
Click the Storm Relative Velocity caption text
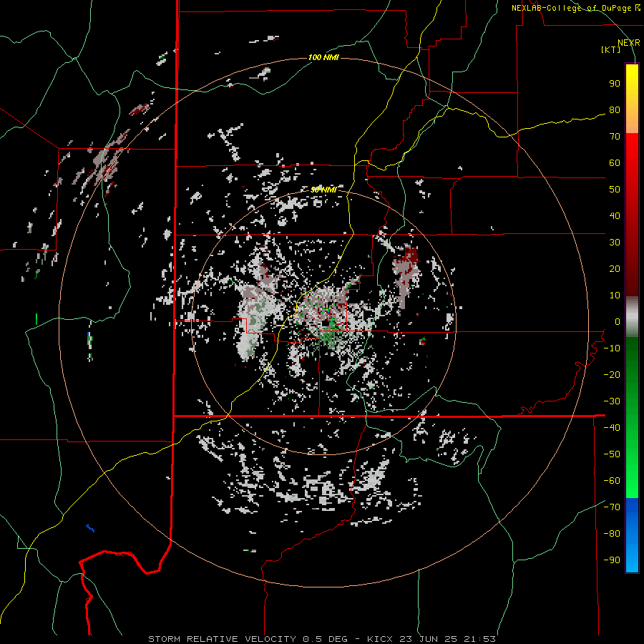pyautogui.click(x=222, y=639)
